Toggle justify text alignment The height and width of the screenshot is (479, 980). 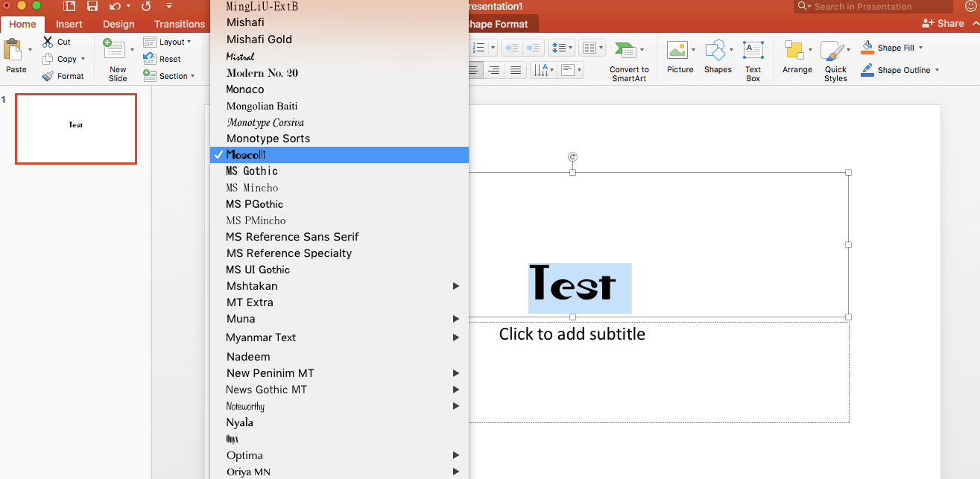click(514, 70)
